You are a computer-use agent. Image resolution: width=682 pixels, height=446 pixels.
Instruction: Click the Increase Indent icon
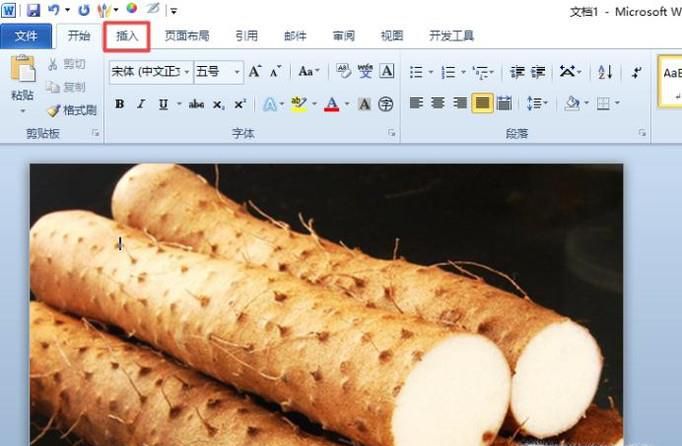[538, 72]
